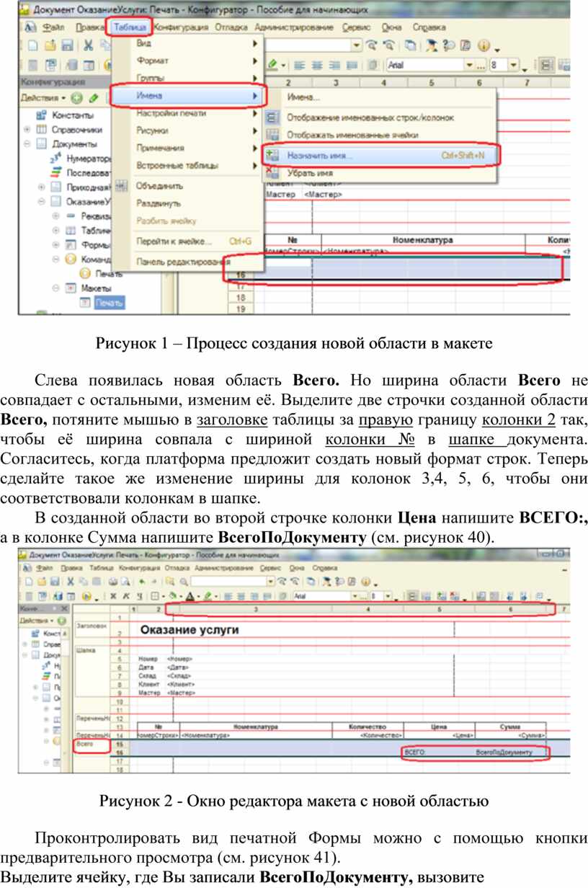Click the Оказание услуги title cell in Figure 2
The height and width of the screenshot is (888, 588).
tap(190, 630)
